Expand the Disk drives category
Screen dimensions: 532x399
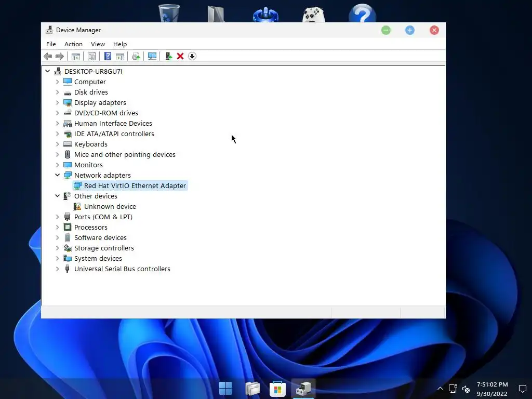pos(57,92)
